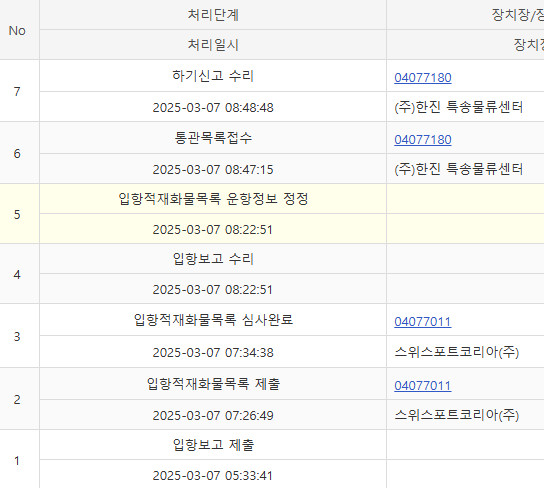Click timestamp 2025-03-07 07:34:38

coord(213,353)
